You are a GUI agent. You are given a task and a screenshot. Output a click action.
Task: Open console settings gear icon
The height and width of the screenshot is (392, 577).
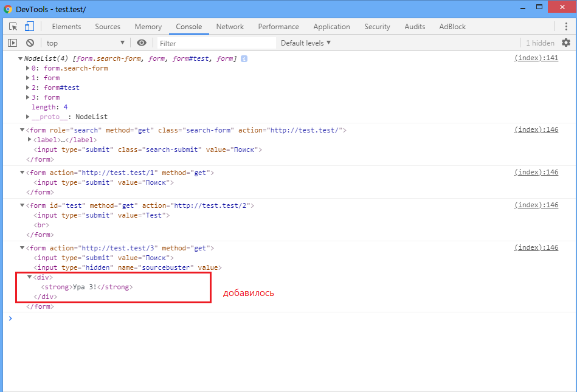tap(566, 43)
